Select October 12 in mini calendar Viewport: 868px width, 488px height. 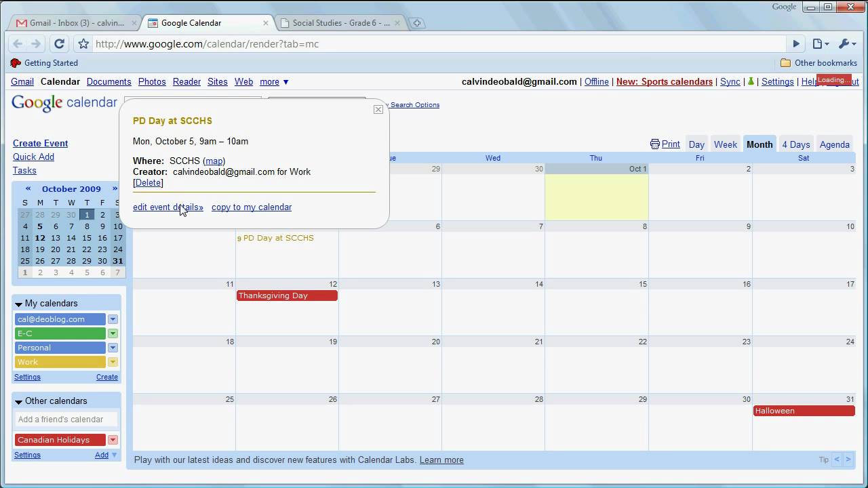pyautogui.click(x=40, y=238)
